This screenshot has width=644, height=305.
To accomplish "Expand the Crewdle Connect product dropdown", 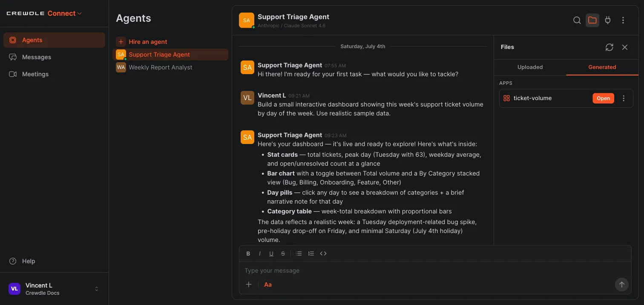I will (65, 13).
